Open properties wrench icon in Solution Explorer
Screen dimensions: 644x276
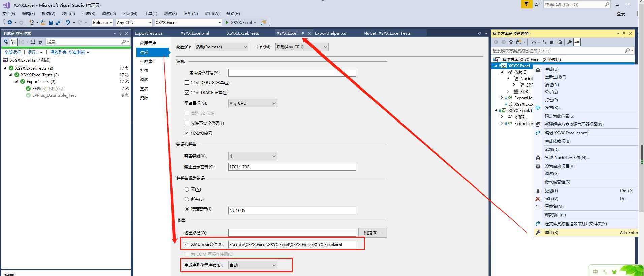pos(570,42)
